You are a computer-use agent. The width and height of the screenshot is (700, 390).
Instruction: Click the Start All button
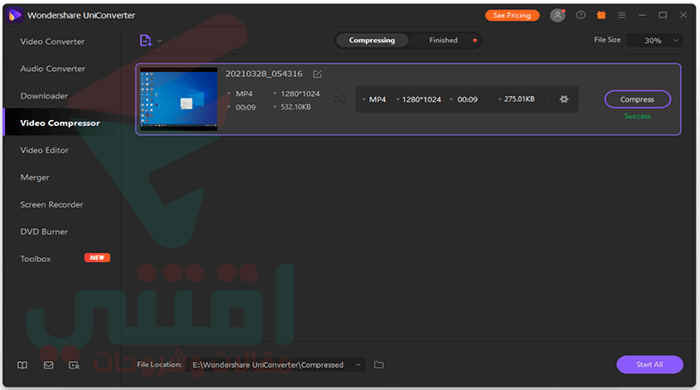click(x=650, y=365)
